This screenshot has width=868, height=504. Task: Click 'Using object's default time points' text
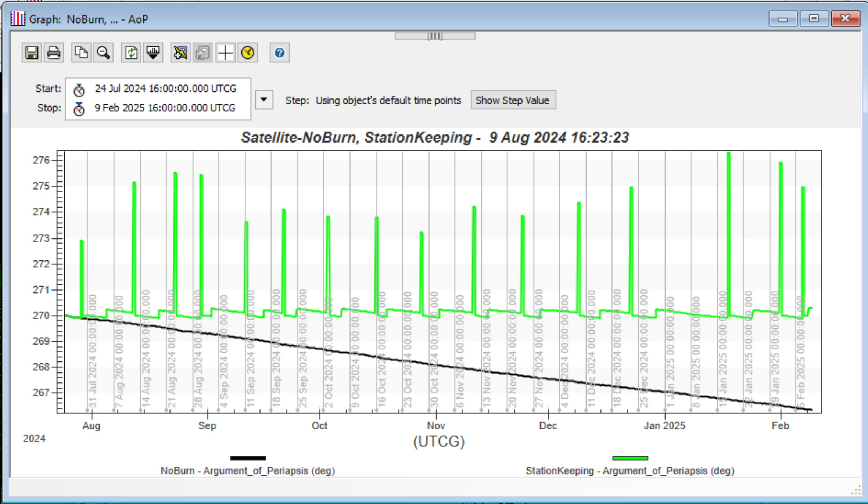click(x=388, y=100)
